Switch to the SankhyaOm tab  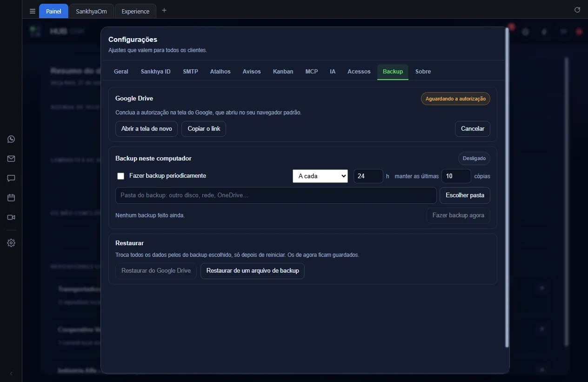[x=91, y=11]
